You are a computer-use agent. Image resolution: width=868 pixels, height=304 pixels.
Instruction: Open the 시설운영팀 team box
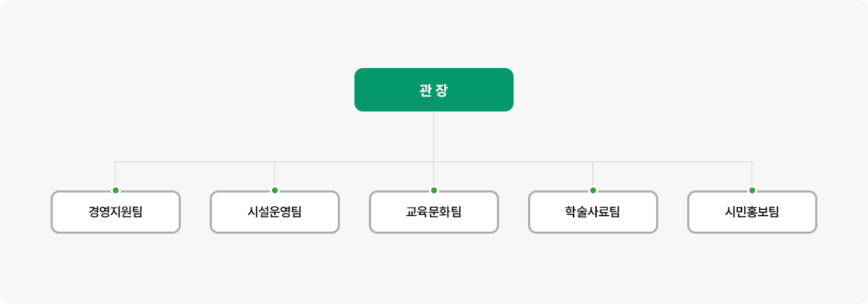pos(275,212)
